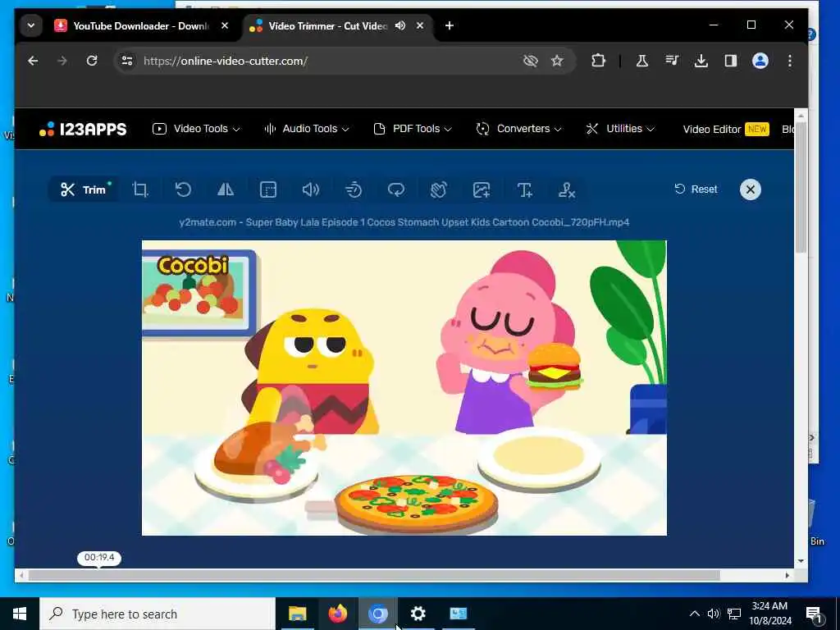Open Firefox from taskbar
Image resolution: width=840 pixels, height=630 pixels.
tap(337, 614)
